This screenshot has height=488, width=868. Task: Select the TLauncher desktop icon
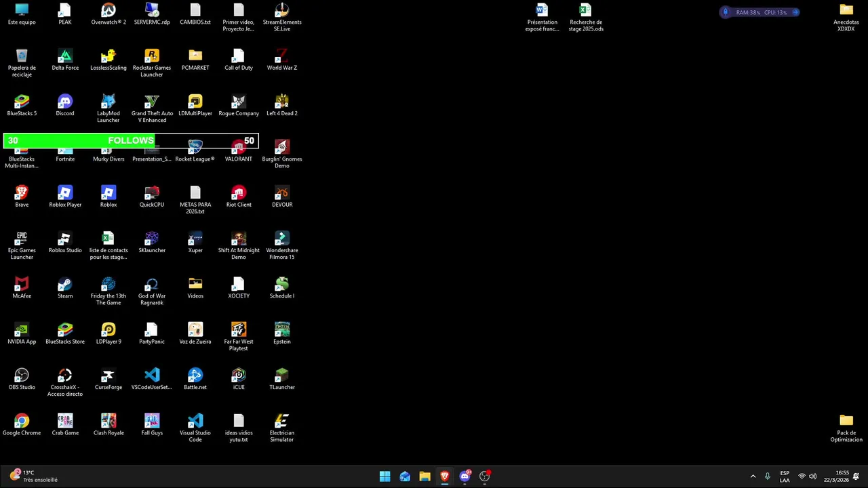[x=282, y=380]
